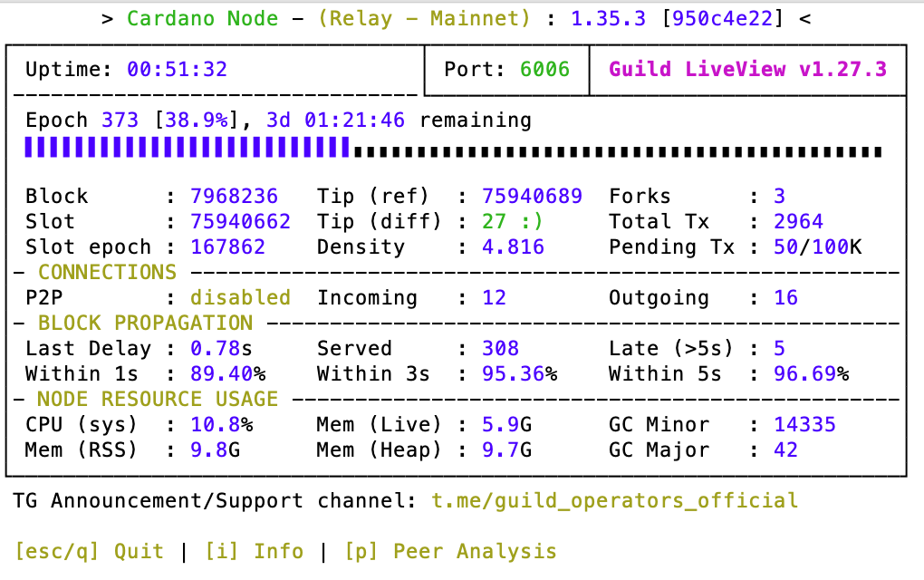This screenshot has width=924, height=580.
Task: Click the Late (>5s) value 5
Action: pos(780,348)
